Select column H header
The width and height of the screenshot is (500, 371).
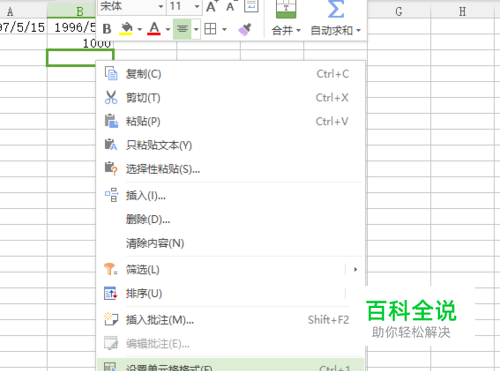462,12
